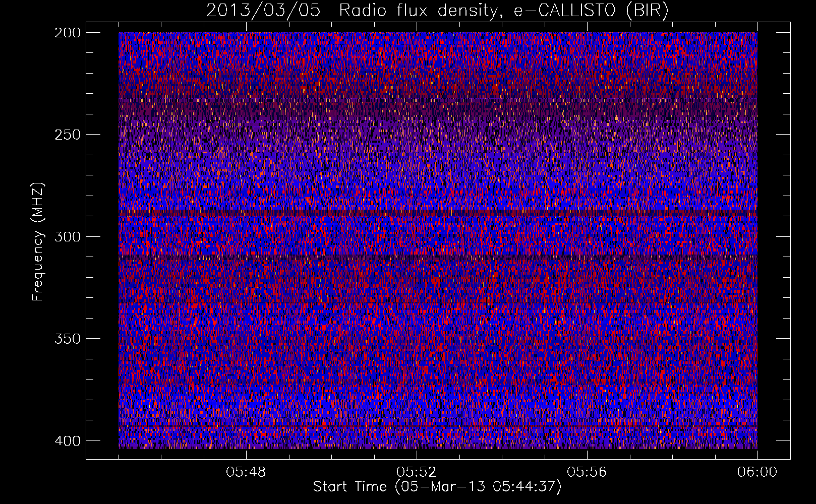Click the 350 frequency tick label
The image size is (816, 504).
coord(67,339)
